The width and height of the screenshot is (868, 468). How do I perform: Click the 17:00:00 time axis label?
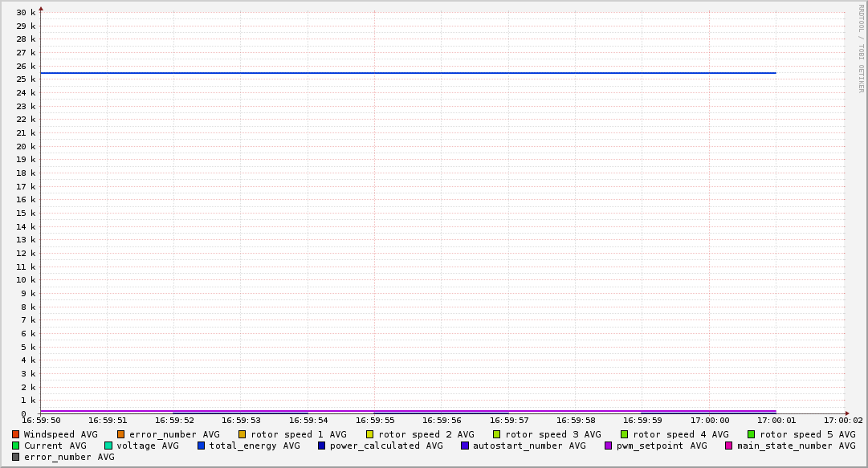click(x=710, y=420)
